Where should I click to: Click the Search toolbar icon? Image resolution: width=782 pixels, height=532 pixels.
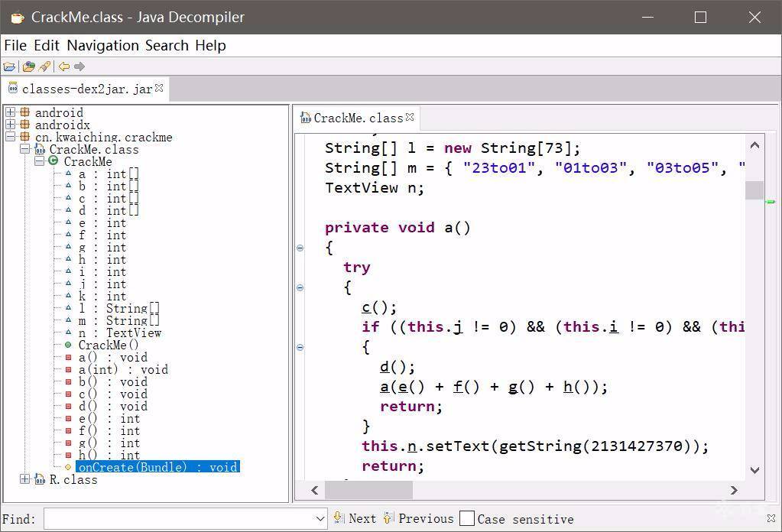44,66
